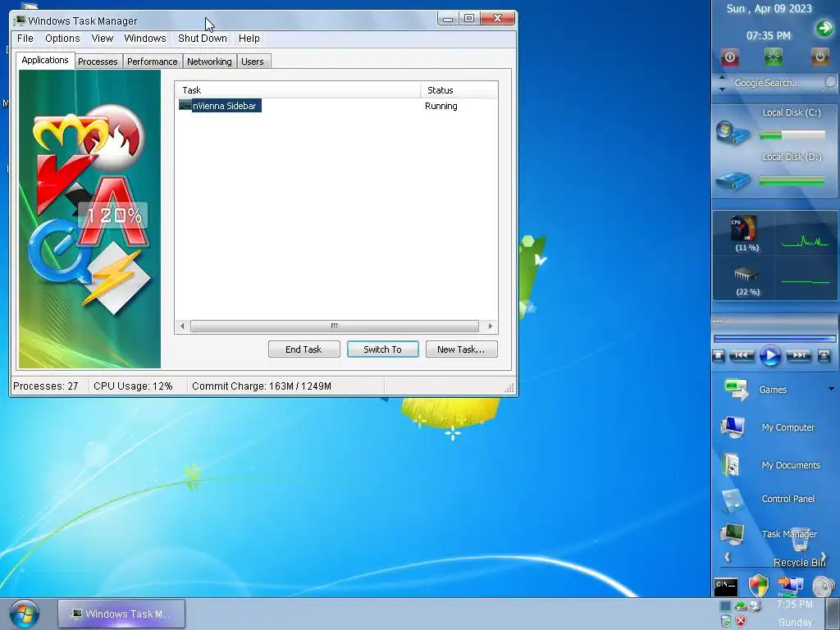
Task: Click the Task column header
Action: (298, 90)
